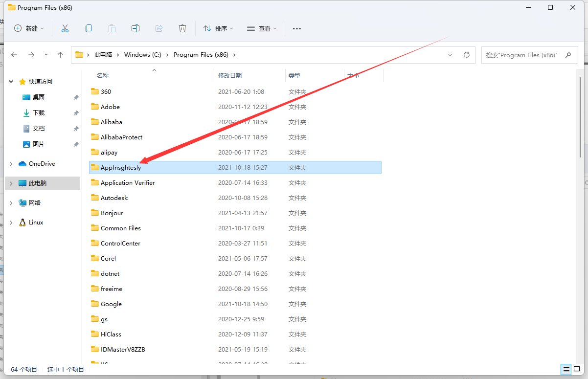
Task: Select 网络 in navigation pane
Action: coord(35,203)
